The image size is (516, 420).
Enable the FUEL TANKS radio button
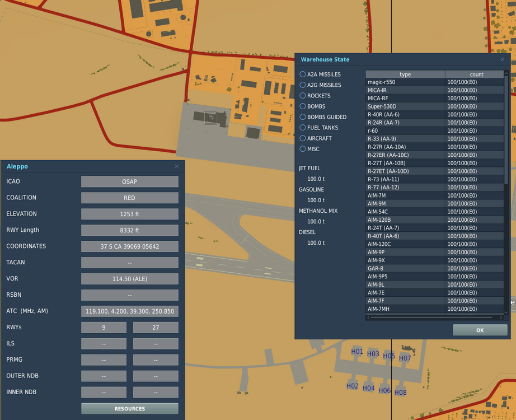click(x=303, y=128)
